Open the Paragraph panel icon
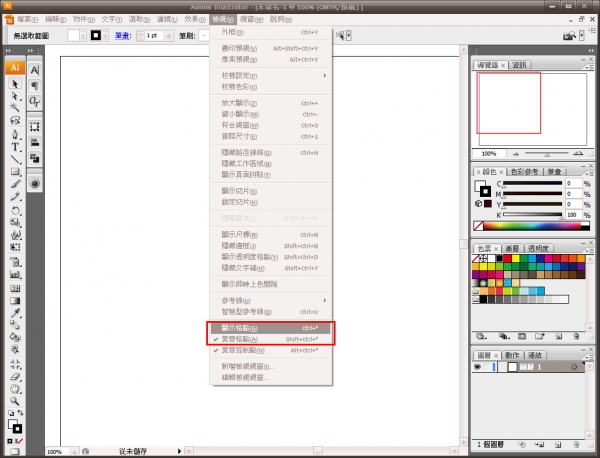 pos(35,86)
